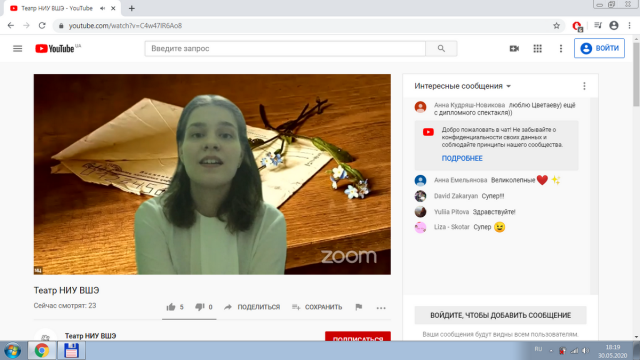Image resolution: width=640 pixels, height=360 pixels.
Task: Report the video with flag icon
Action: coord(359,307)
